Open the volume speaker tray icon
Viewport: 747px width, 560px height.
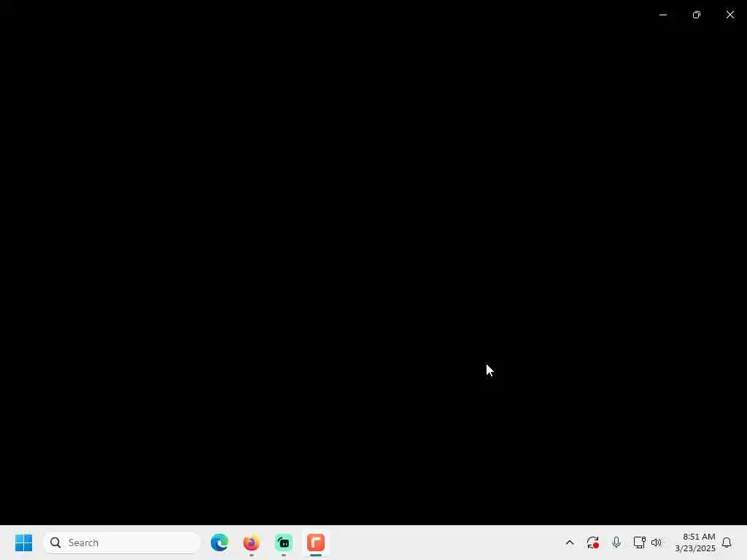[657, 542]
